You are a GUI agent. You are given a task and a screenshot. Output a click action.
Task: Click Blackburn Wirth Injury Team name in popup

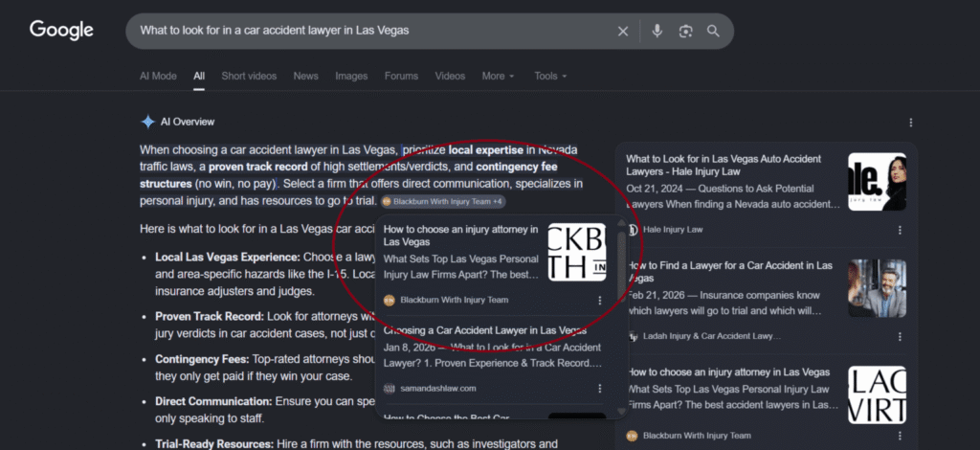455,300
